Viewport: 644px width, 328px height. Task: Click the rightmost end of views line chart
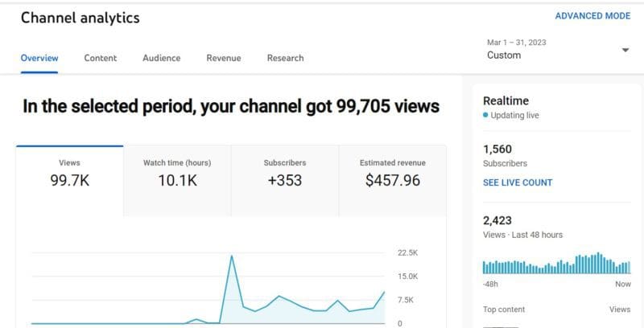(385, 292)
